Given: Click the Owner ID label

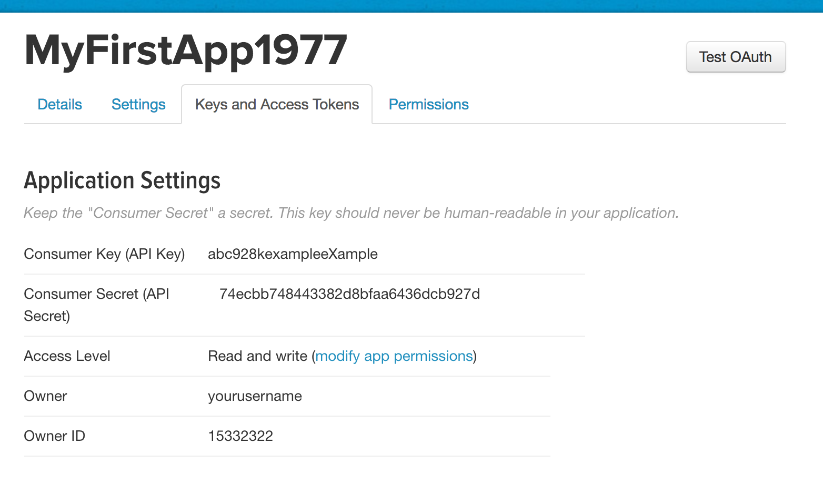Looking at the screenshot, I should click(x=54, y=436).
